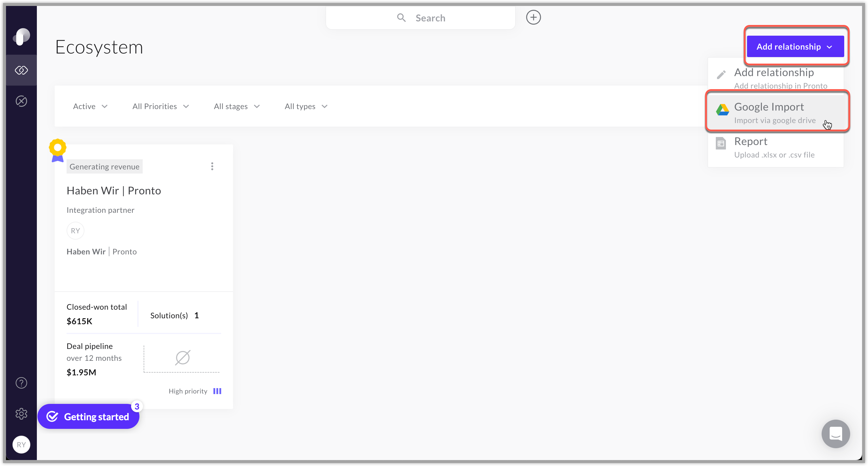Screen dimensions: 868x466
Task: Click the $615K closed-won total value
Action: point(79,321)
